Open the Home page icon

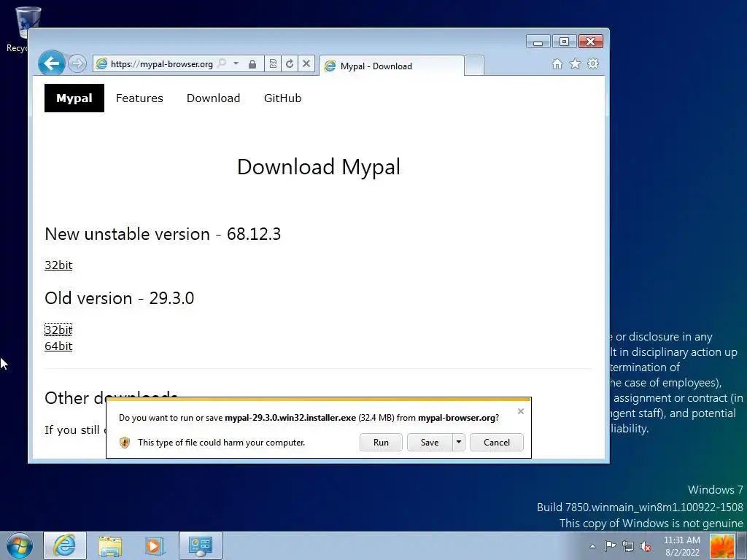coord(557,64)
